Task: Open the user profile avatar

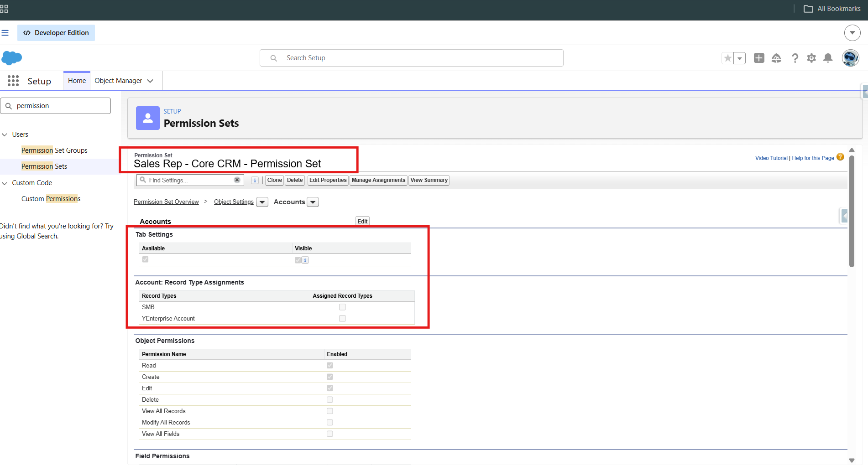Action: (x=850, y=58)
